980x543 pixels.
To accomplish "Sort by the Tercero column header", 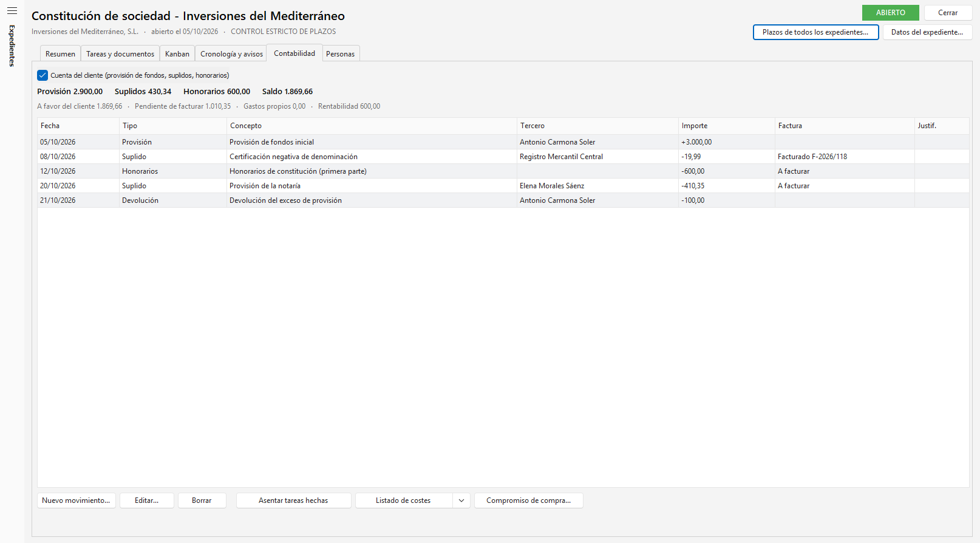I will 597,126.
